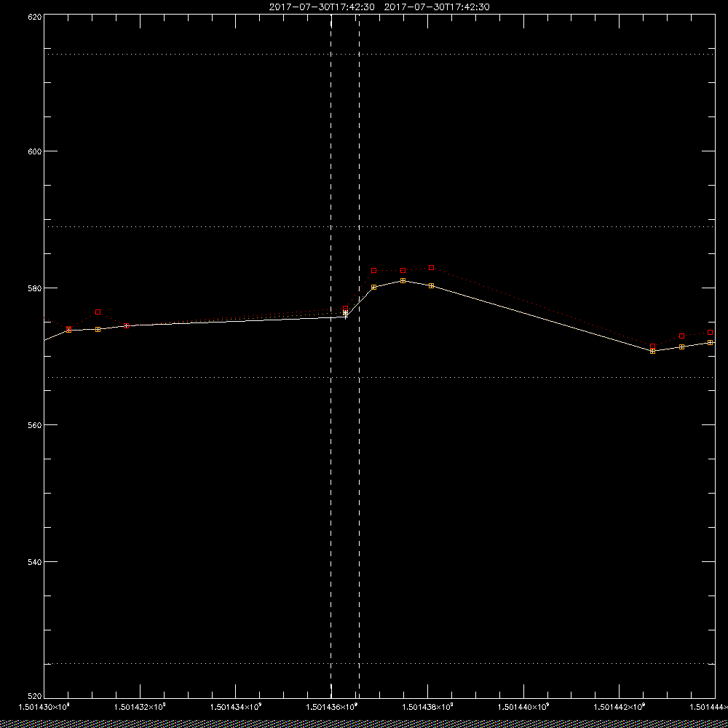Click the 580 y-axis label
The image size is (728, 728).
[35, 288]
